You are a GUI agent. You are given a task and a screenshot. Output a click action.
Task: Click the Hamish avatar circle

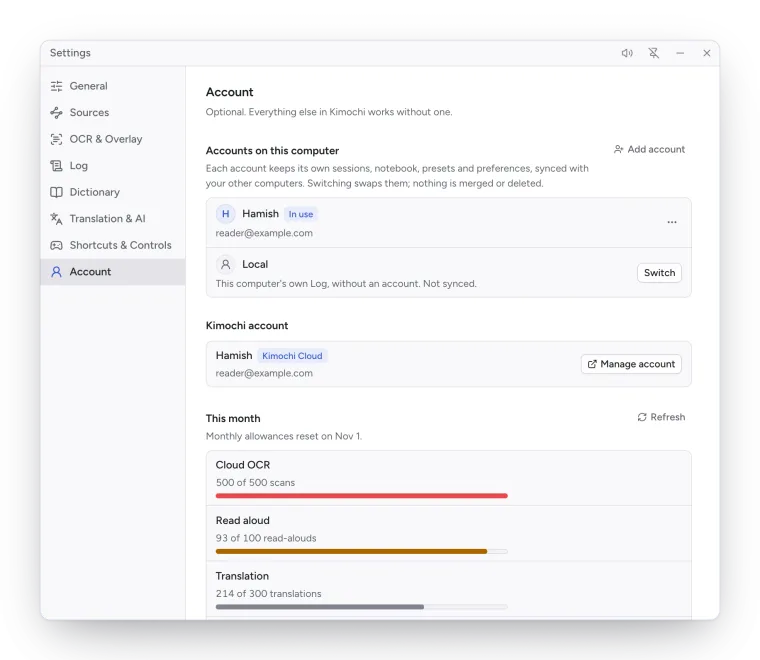[x=225, y=214]
